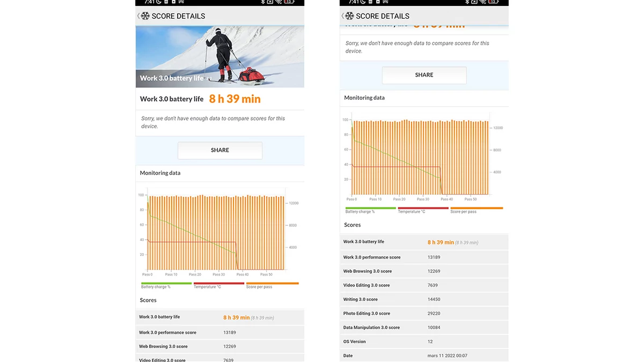Select Temperature °C legend in left screenshot
644x362 pixels.
(x=219, y=285)
